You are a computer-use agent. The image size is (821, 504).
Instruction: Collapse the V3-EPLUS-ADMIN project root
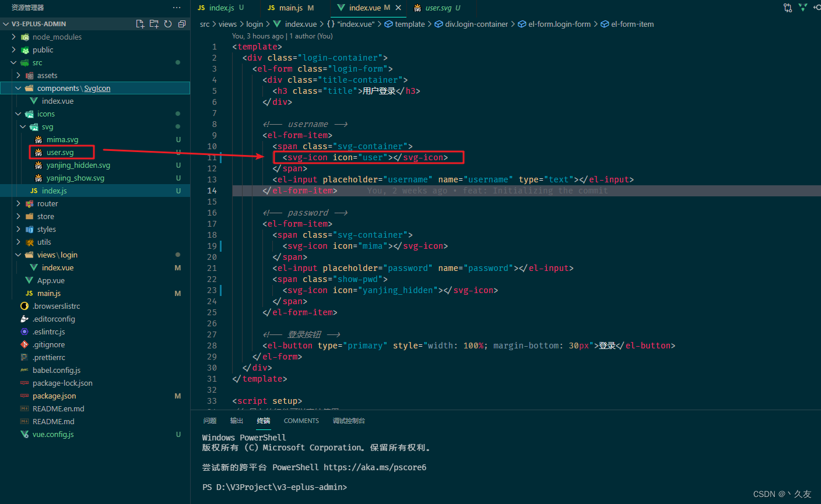6,24
